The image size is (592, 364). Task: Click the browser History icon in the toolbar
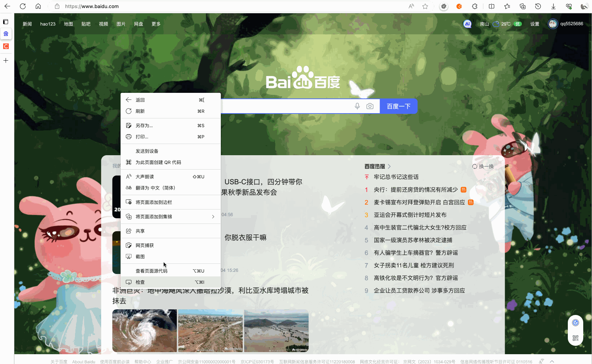[x=538, y=6]
